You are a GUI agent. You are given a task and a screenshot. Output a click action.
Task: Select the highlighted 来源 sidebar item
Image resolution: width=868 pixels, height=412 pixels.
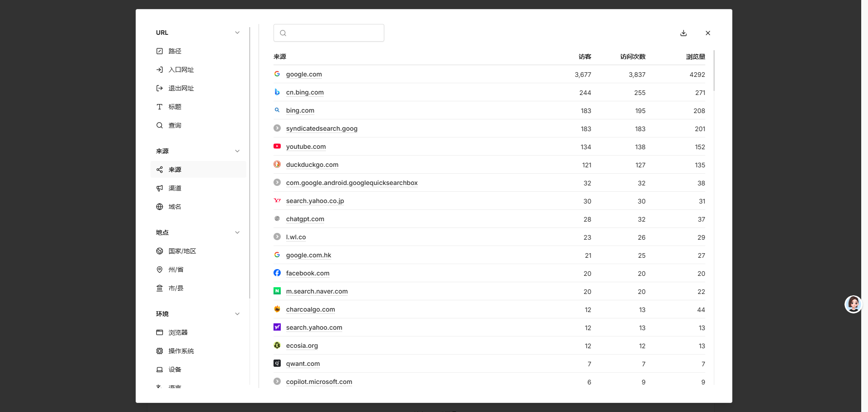(198, 170)
